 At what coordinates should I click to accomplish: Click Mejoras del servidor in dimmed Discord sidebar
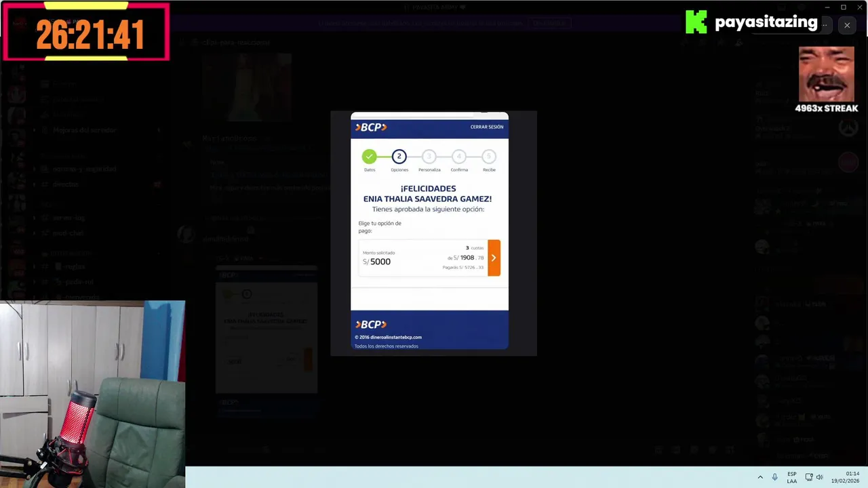click(x=85, y=130)
